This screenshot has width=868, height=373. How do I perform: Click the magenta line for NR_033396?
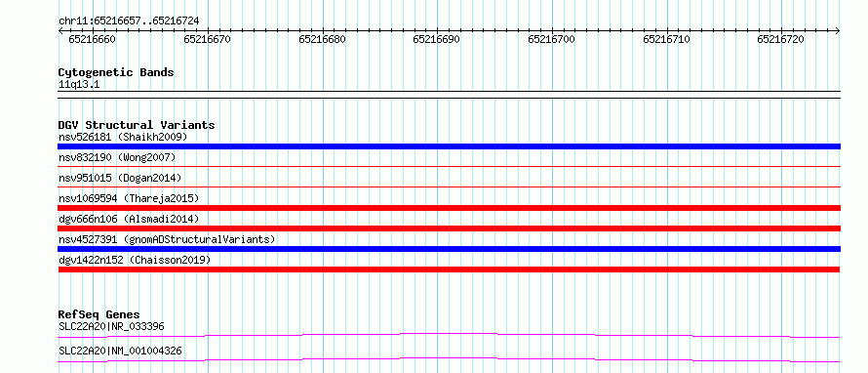click(449, 335)
